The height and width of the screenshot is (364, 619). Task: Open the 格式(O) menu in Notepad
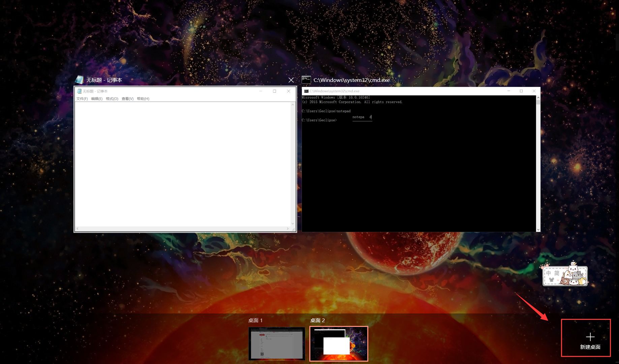(112, 99)
